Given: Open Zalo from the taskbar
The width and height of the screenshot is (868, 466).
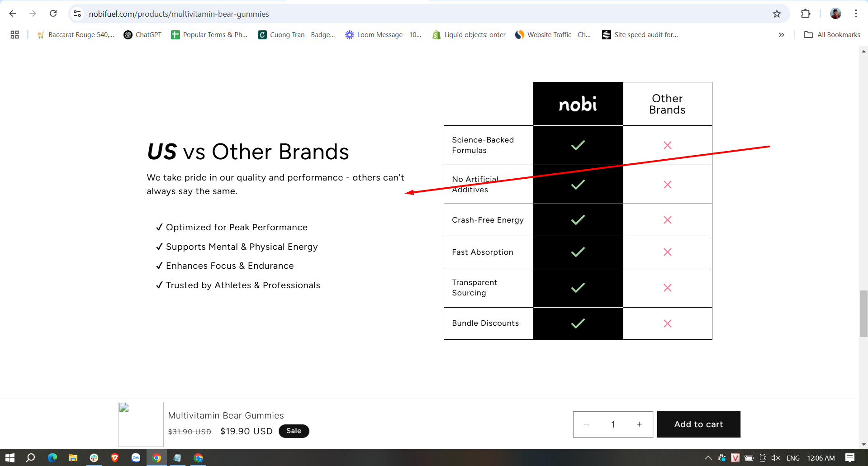Looking at the screenshot, I should coord(136,458).
